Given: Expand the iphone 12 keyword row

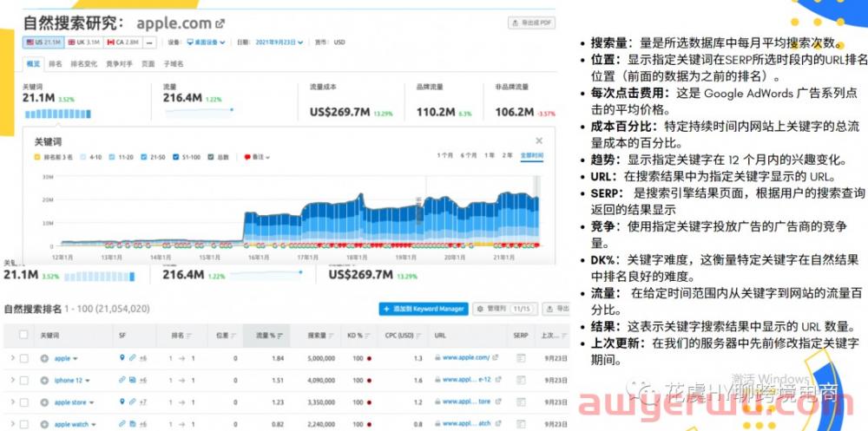Looking at the screenshot, I should point(12,380).
